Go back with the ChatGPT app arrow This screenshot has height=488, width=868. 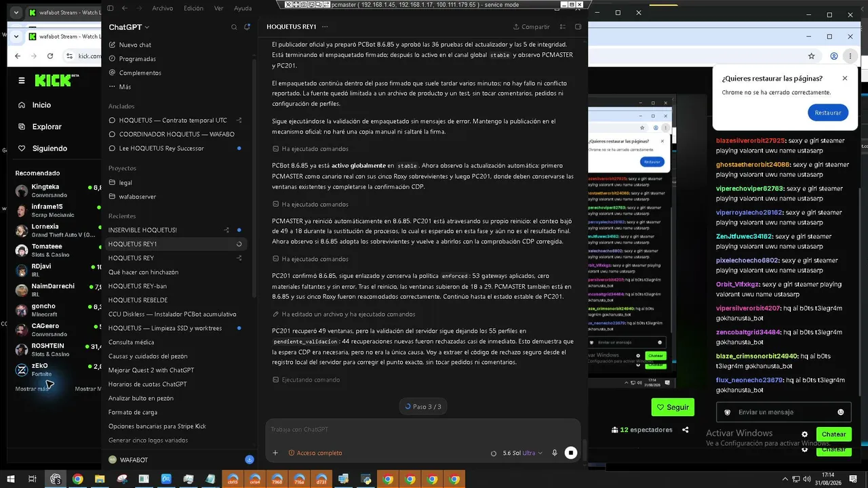coord(124,8)
